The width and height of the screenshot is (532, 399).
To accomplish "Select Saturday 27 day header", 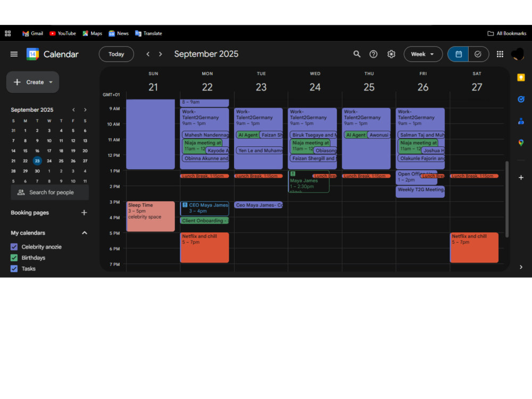I will point(477,87).
